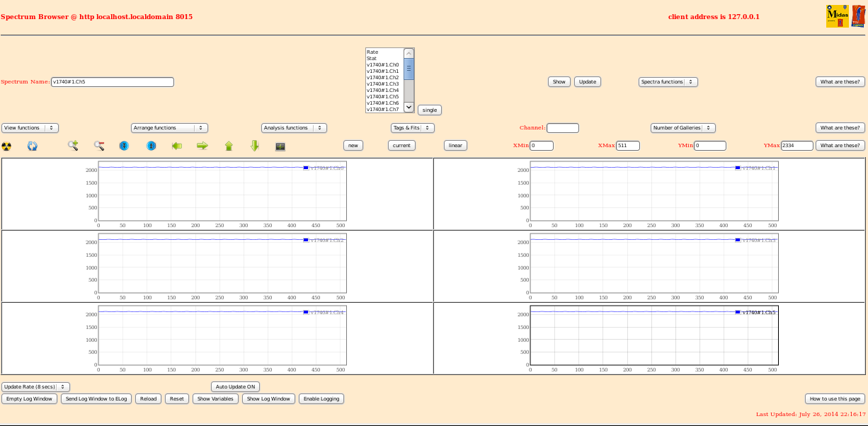
Task: Click the zoom in magnifier icon
Action: point(73,146)
